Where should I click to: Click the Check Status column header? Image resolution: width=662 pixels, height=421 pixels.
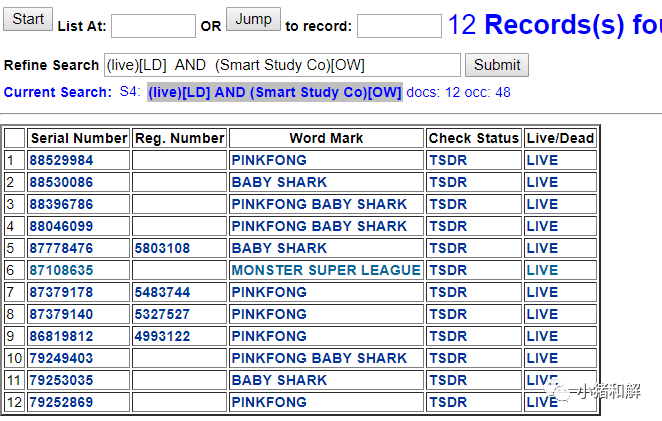pos(474,139)
